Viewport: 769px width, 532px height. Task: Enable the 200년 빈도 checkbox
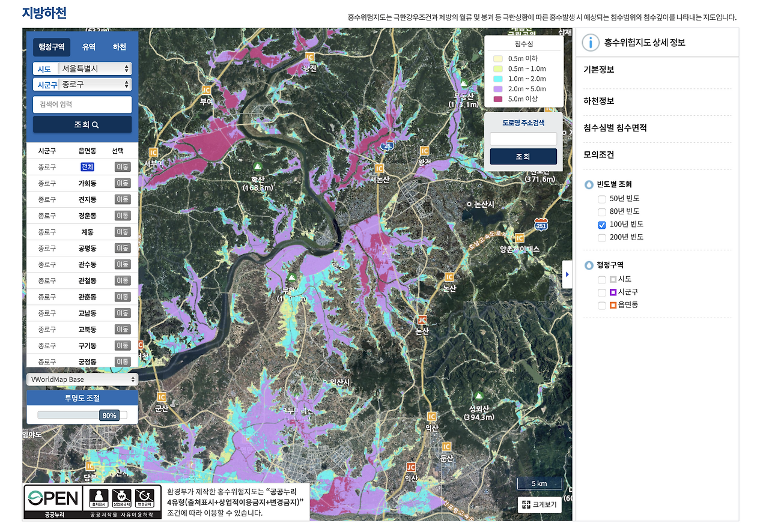[x=601, y=237]
